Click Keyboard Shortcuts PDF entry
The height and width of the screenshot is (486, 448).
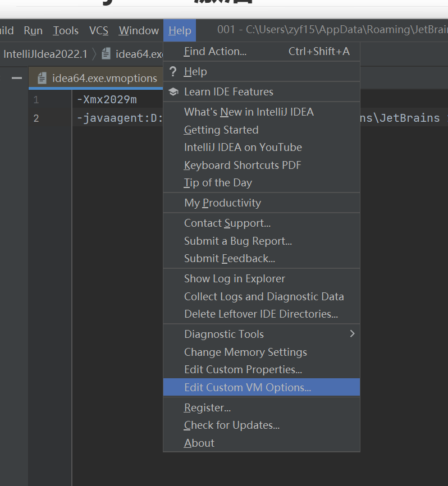pyautogui.click(x=243, y=165)
